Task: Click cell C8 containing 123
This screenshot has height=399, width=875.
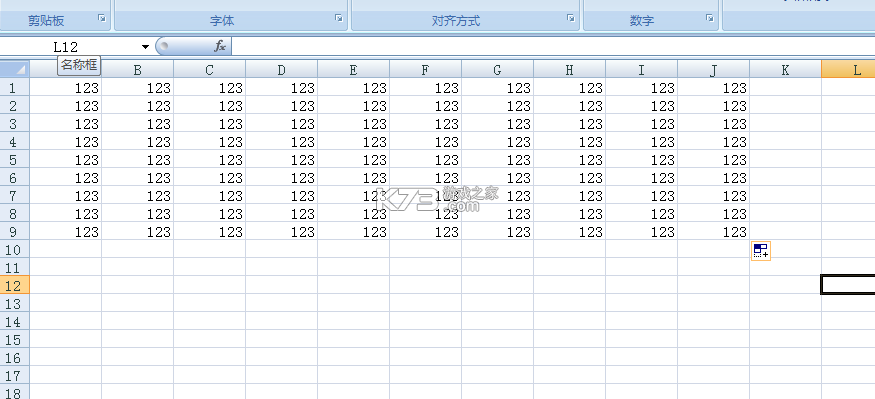Action: coord(209,214)
